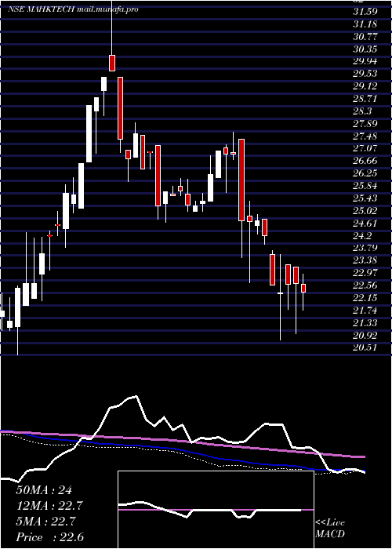Click the 29.53 price axis label

pos(365,74)
